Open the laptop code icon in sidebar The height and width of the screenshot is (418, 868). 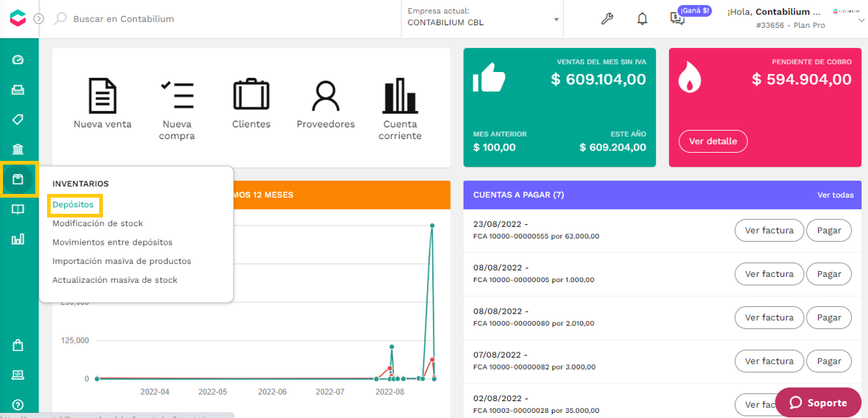(x=18, y=375)
